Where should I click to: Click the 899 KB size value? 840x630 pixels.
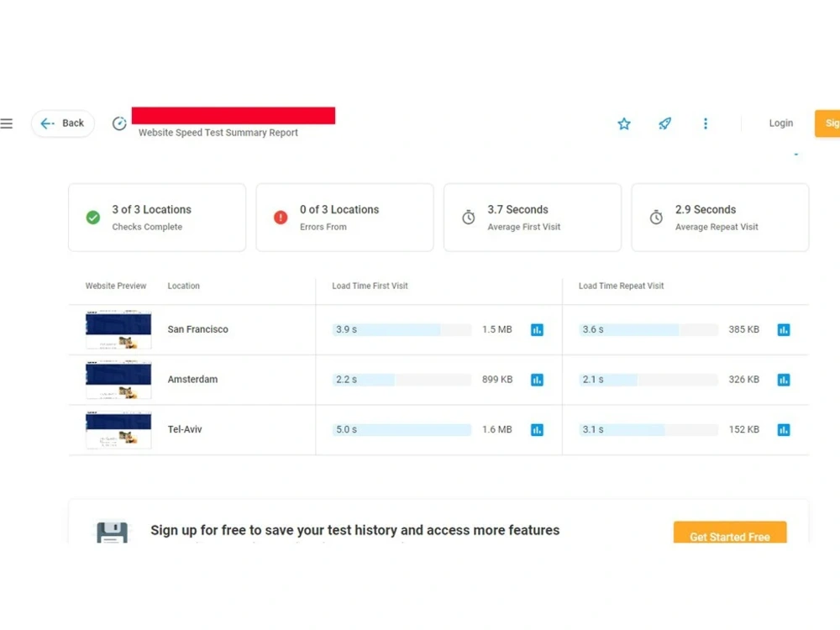497,380
